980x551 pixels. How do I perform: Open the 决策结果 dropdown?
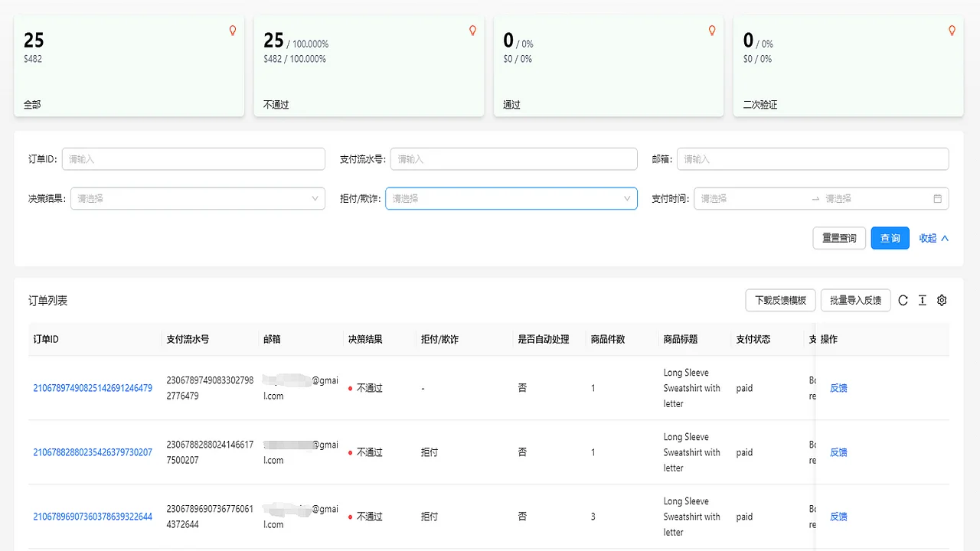198,198
